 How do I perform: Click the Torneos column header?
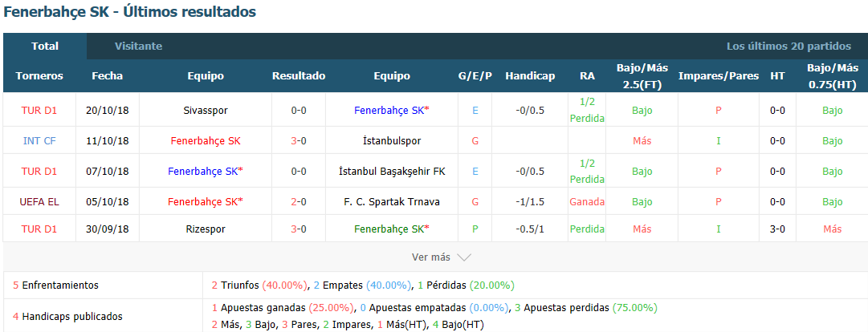(39, 76)
